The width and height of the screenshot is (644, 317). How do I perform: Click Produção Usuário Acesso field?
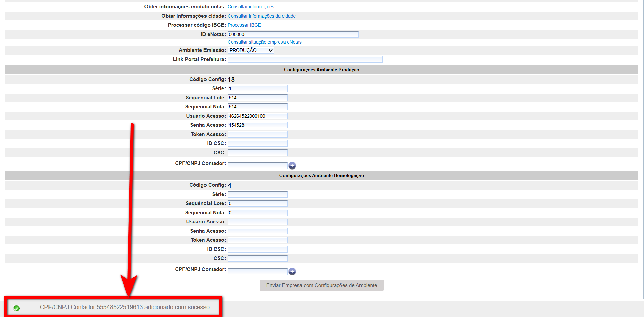click(x=257, y=116)
